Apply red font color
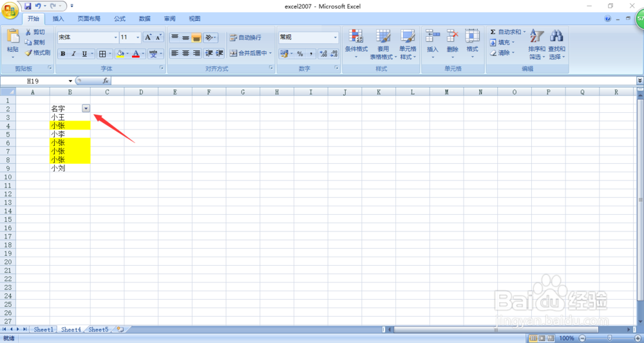644x343 pixels. pyautogui.click(x=136, y=54)
